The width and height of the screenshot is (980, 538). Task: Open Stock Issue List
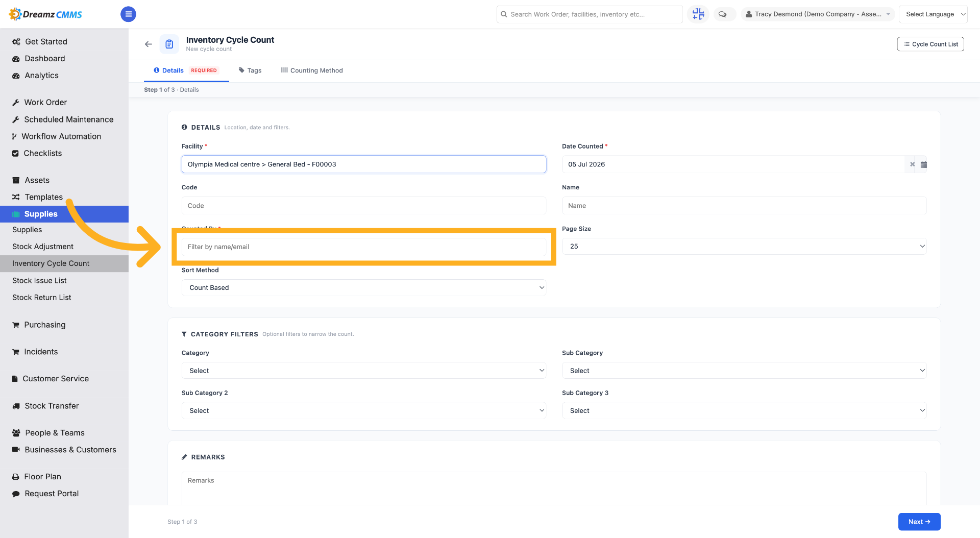click(x=39, y=280)
